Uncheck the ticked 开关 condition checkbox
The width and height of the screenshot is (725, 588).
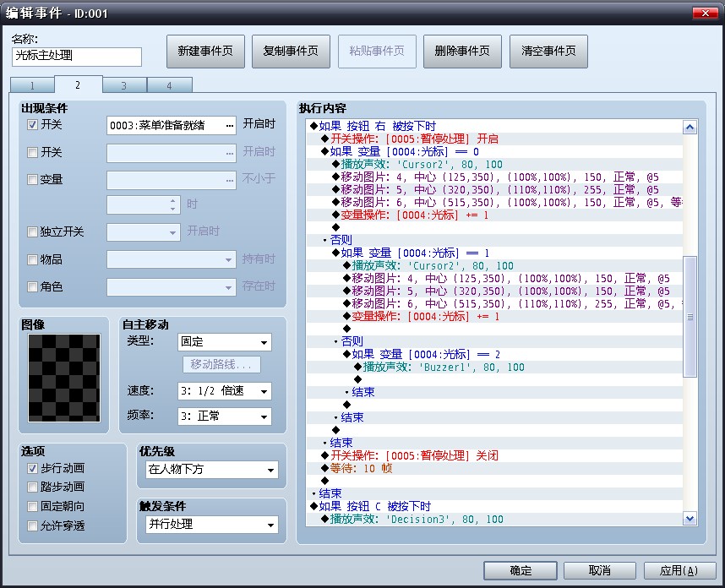(32, 124)
